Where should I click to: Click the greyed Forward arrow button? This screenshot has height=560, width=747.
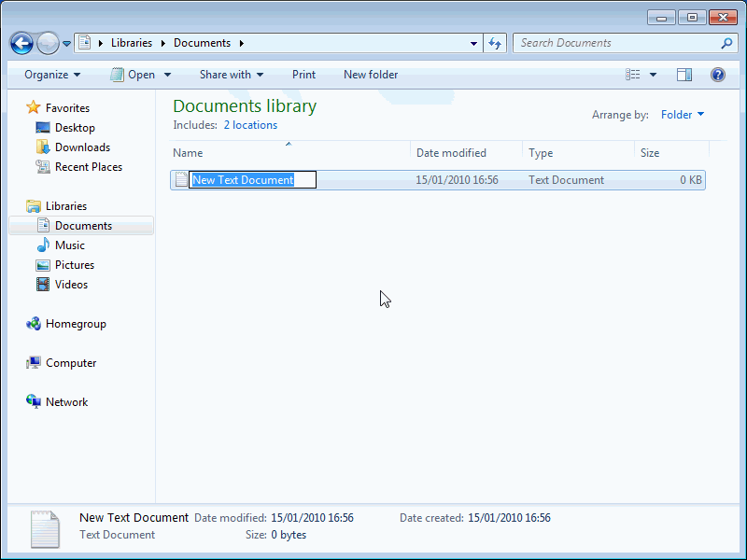48,44
